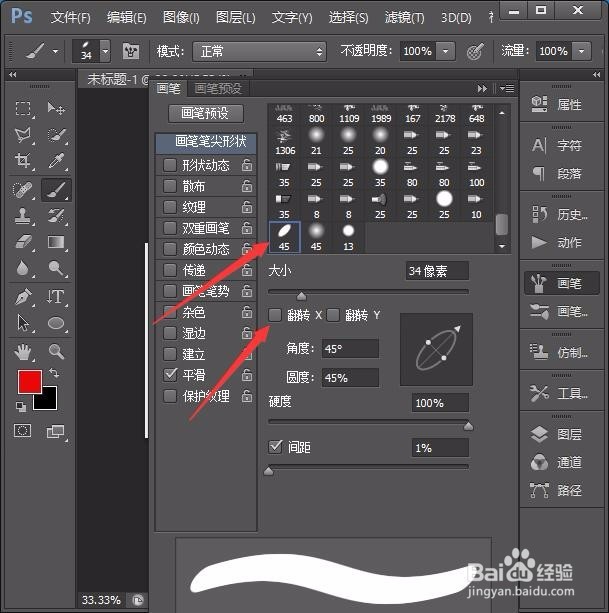
Task: Open the 模式 blend mode dropdown
Action: tap(260, 51)
